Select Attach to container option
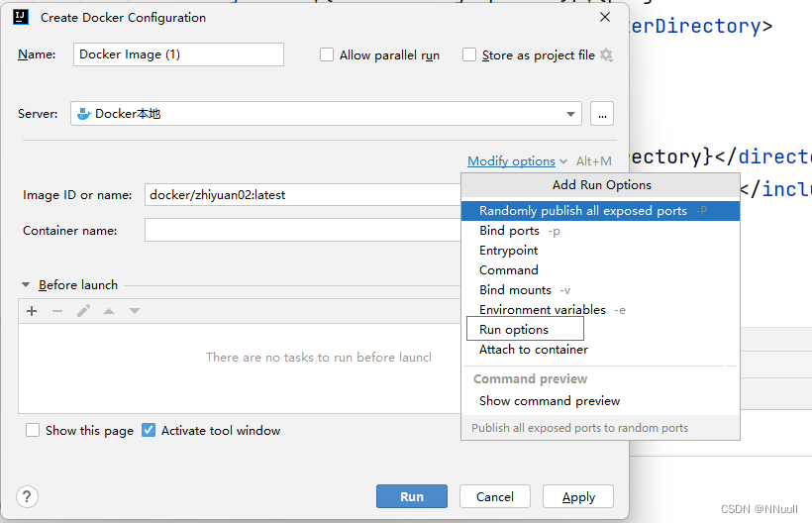This screenshot has width=812, height=523. [600, 350]
